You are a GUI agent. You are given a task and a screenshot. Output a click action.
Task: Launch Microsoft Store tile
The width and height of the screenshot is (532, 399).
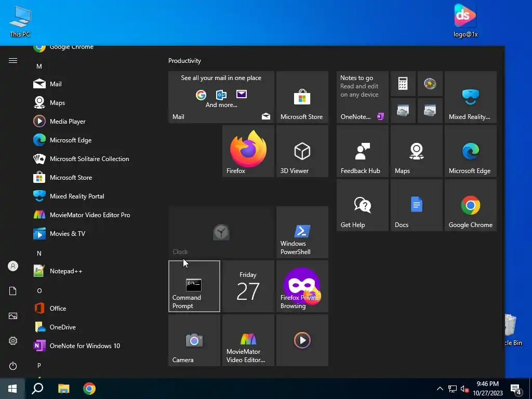pyautogui.click(x=302, y=97)
